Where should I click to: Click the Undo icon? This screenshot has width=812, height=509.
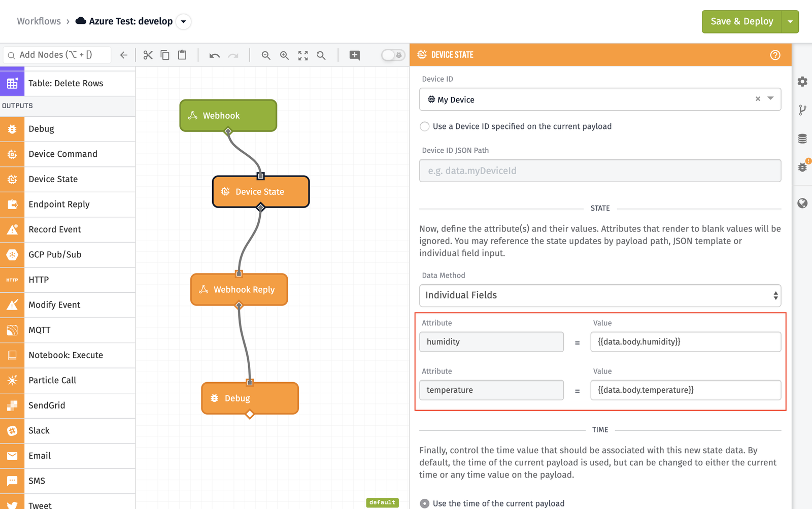click(214, 55)
